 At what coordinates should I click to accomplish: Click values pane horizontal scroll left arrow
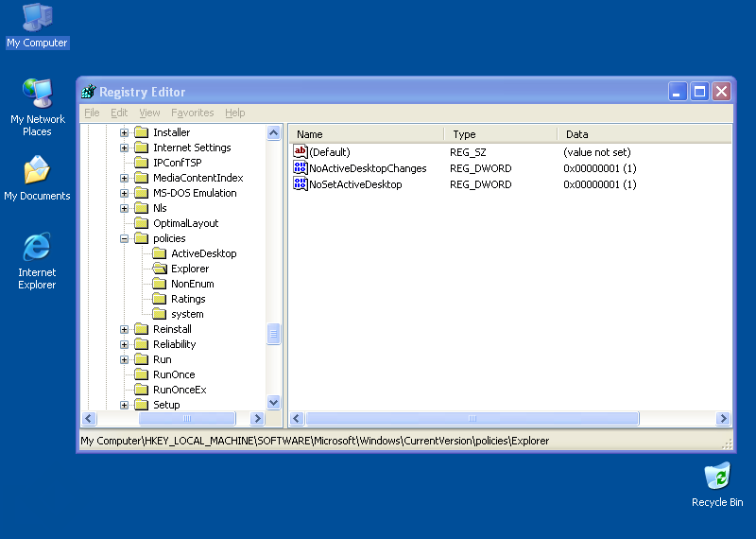point(297,418)
